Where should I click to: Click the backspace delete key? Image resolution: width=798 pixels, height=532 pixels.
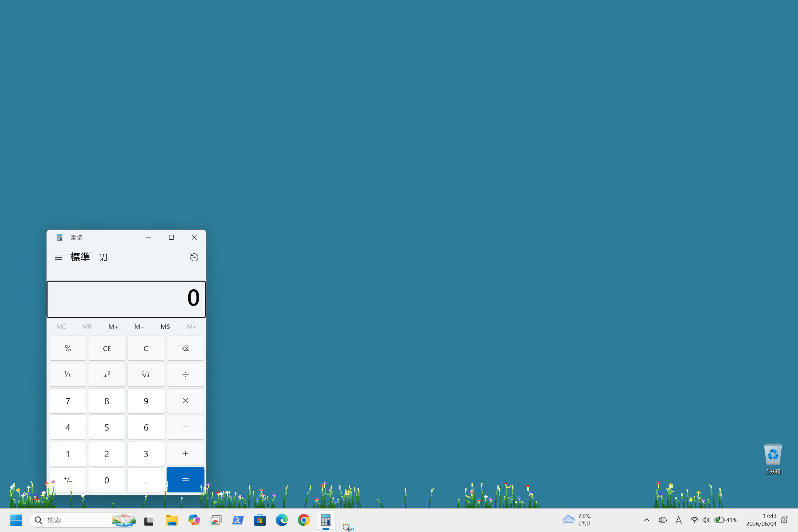coord(186,348)
